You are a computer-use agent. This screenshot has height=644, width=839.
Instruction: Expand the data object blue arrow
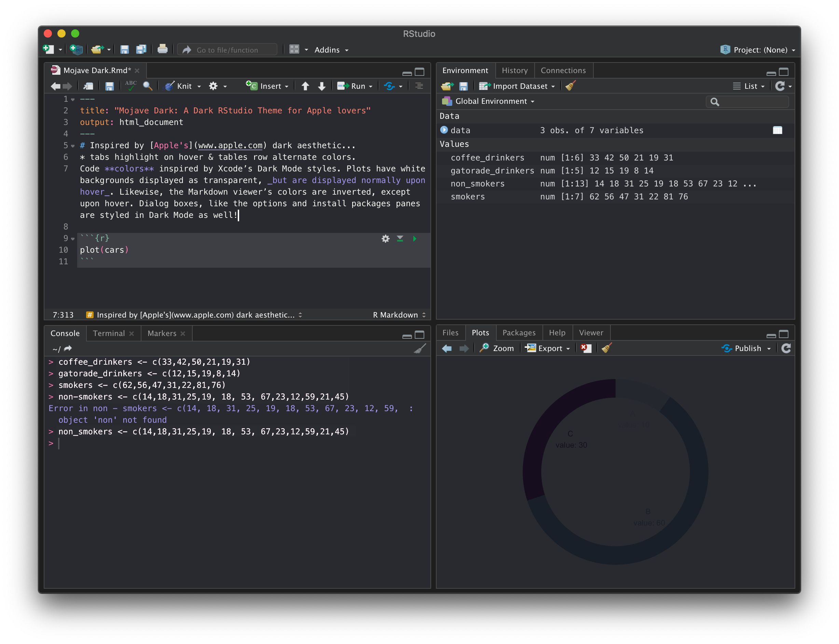coord(444,130)
